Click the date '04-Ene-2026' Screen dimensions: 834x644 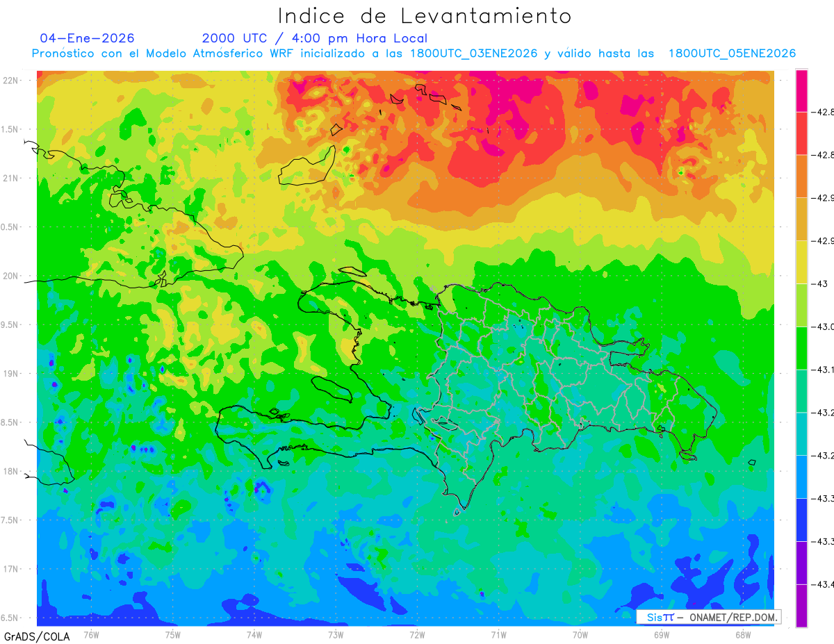point(88,38)
